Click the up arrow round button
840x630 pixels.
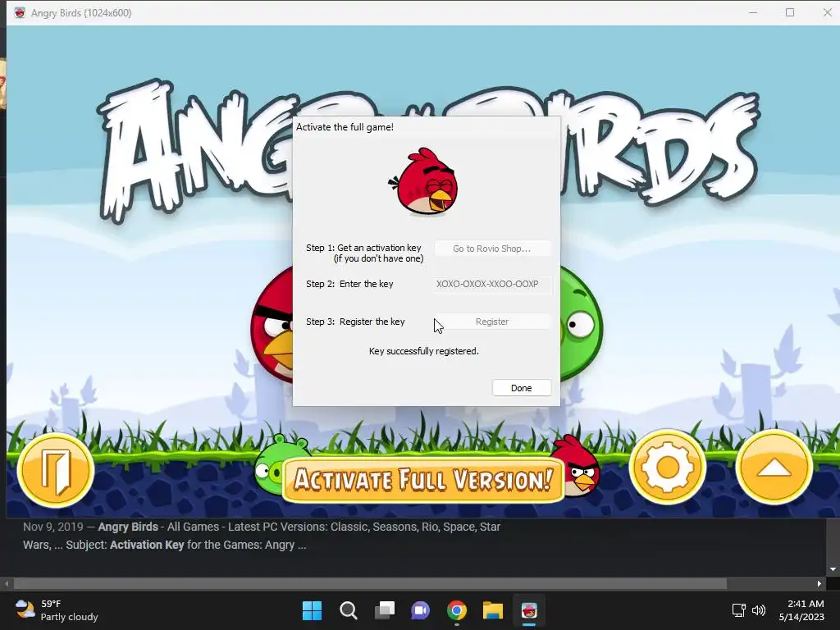pyautogui.click(x=774, y=468)
